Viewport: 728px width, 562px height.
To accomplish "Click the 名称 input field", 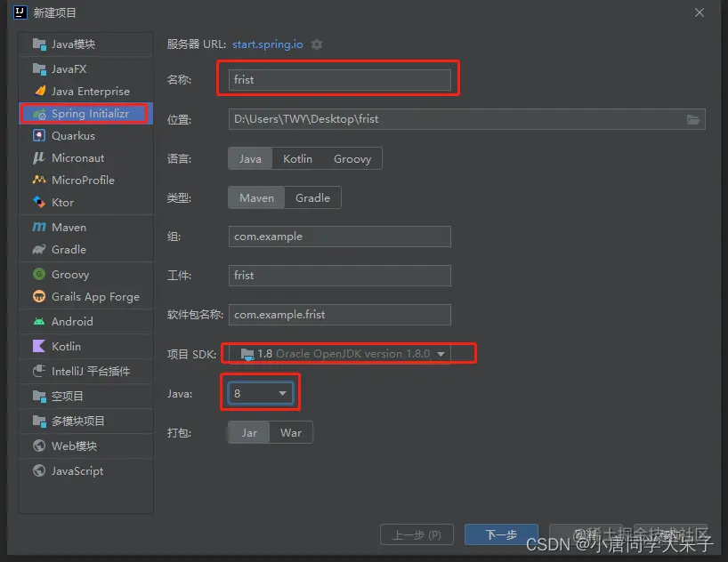I will click(338, 79).
